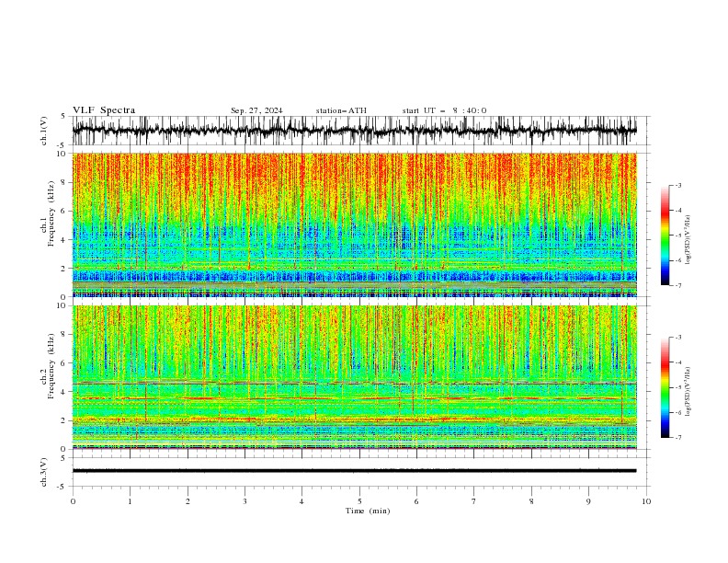
Task: Click time axis tick label "8"
Action: point(531,501)
